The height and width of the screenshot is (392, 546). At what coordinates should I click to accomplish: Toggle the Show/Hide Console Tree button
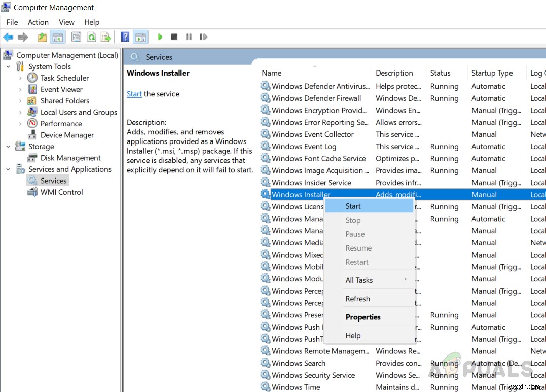point(58,37)
